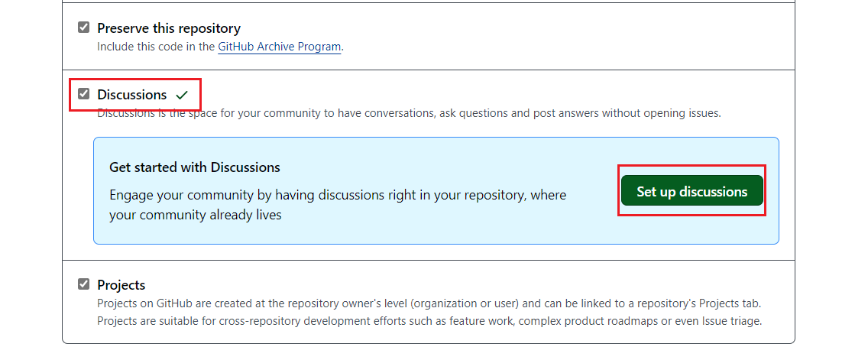Click the green checkmark beside Discussions
The height and width of the screenshot is (360, 868).
182,96
